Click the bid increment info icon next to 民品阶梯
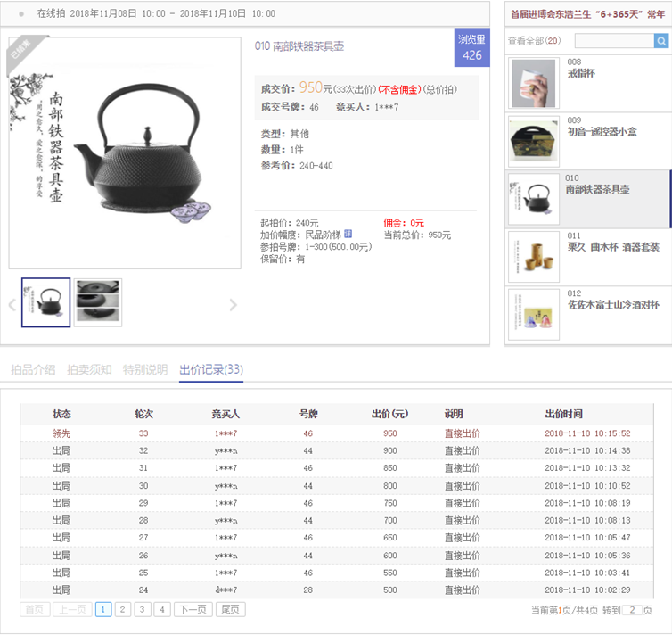The image size is (672, 635). point(348,234)
